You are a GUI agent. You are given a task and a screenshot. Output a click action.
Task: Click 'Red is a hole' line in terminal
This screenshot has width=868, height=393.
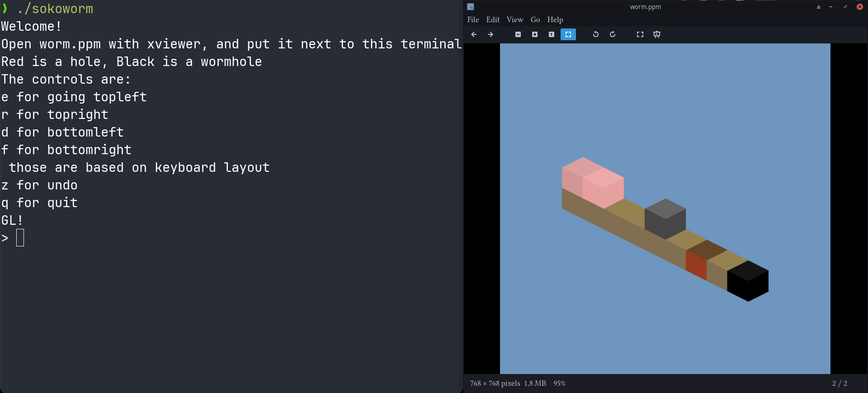point(132,62)
